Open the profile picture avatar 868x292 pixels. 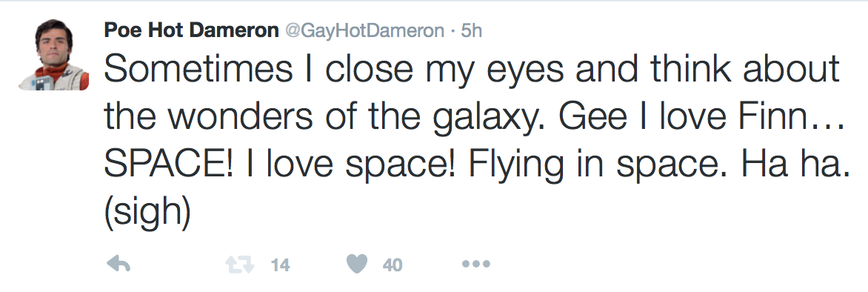pos(54,54)
